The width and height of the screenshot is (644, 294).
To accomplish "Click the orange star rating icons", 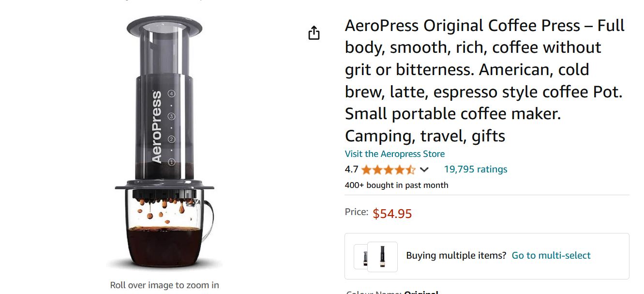I will [388, 170].
